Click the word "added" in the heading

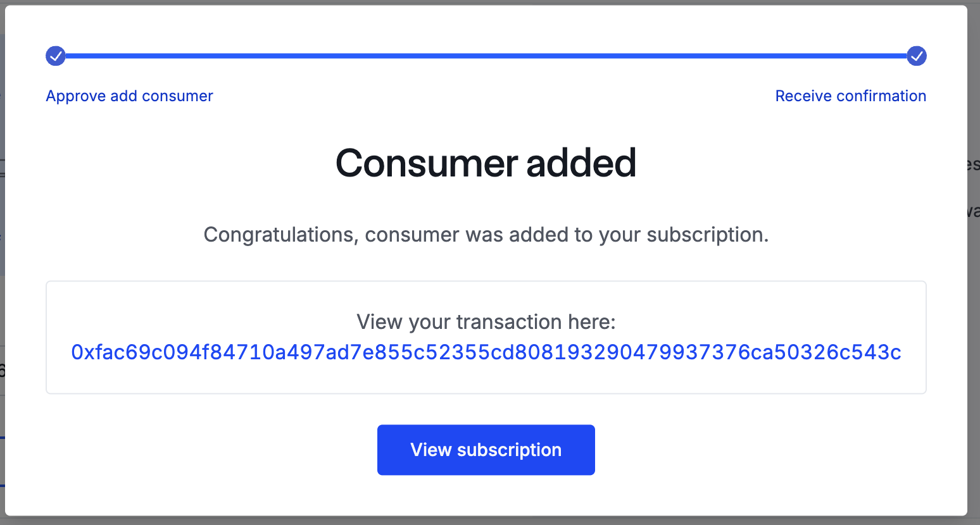pos(581,163)
